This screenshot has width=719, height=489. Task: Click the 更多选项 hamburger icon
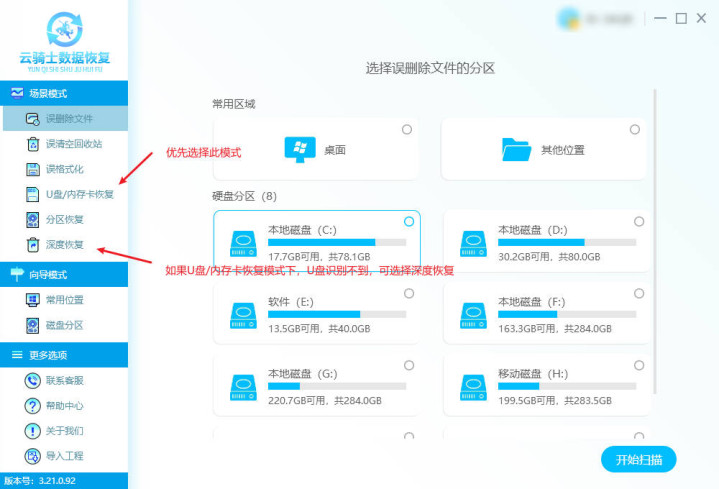pyautogui.click(x=17, y=355)
